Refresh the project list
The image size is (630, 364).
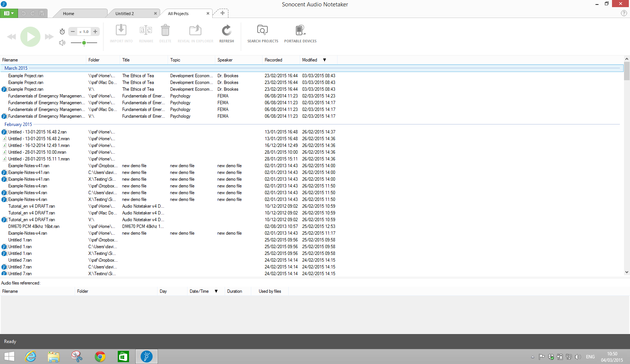coord(226,33)
